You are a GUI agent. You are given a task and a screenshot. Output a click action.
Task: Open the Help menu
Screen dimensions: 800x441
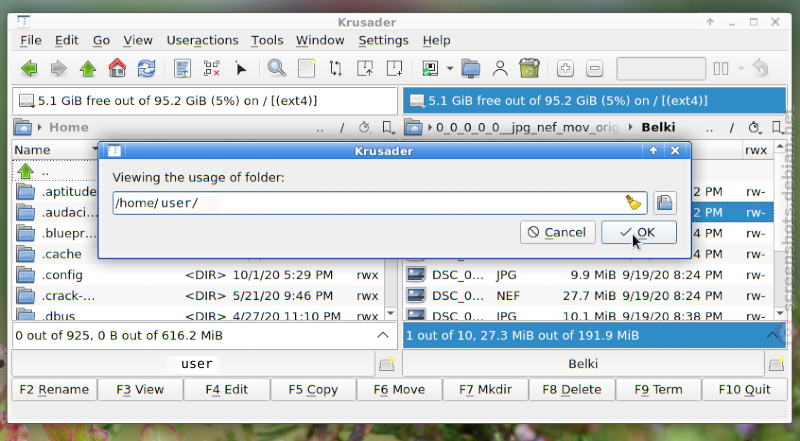[436, 40]
